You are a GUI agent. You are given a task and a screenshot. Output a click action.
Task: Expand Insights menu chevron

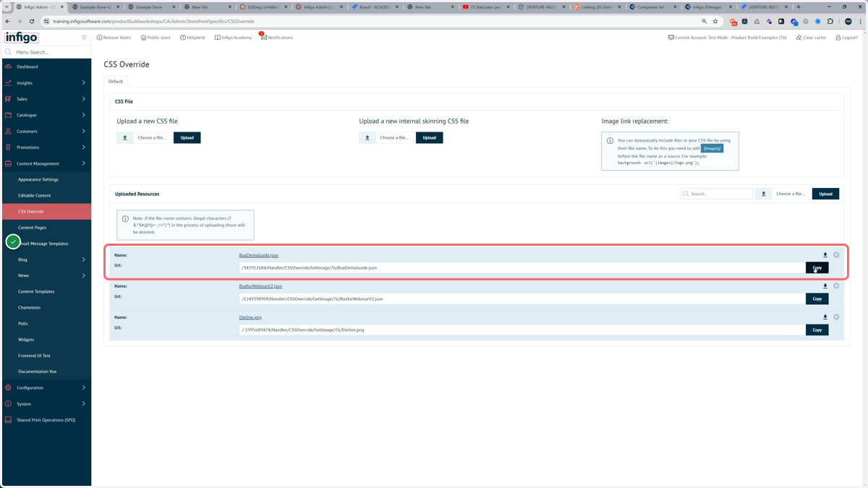click(84, 83)
